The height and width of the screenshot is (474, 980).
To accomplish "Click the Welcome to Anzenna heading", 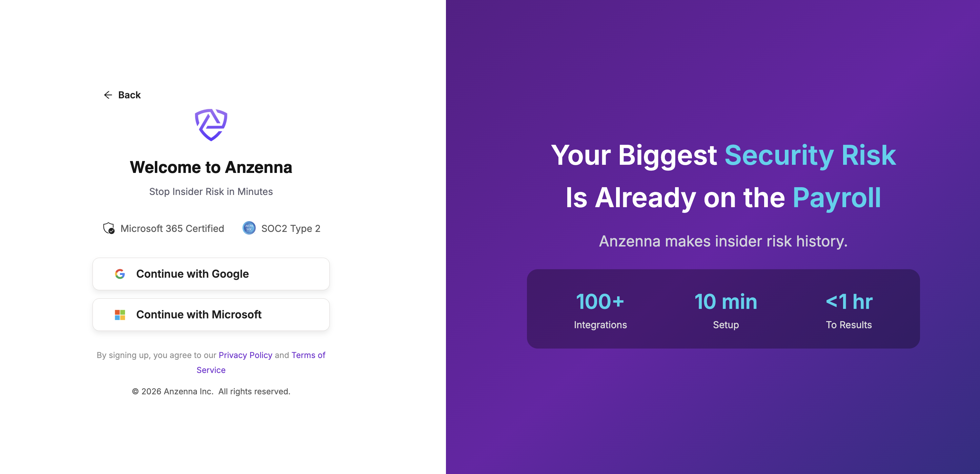I will 211,167.
